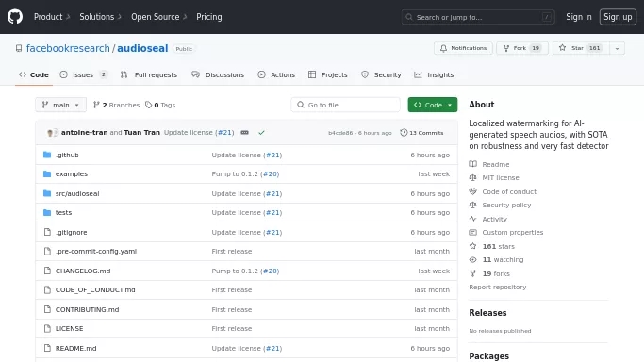Expand the Open Source menu
The image size is (644, 362).
coord(159,17)
